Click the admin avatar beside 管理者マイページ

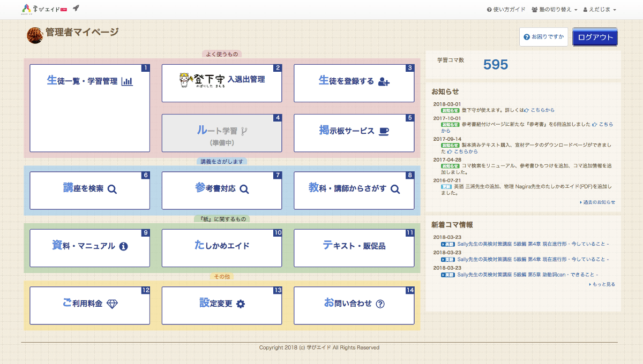point(35,35)
